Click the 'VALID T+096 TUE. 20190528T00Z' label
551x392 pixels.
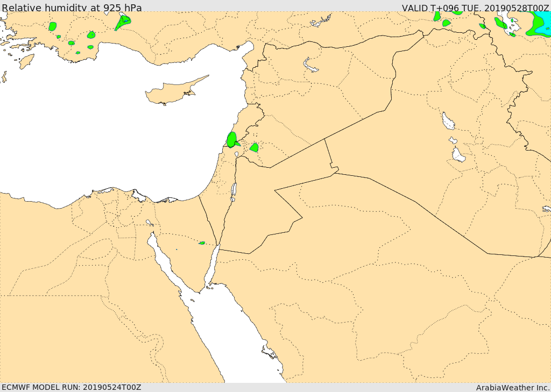(475, 8)
